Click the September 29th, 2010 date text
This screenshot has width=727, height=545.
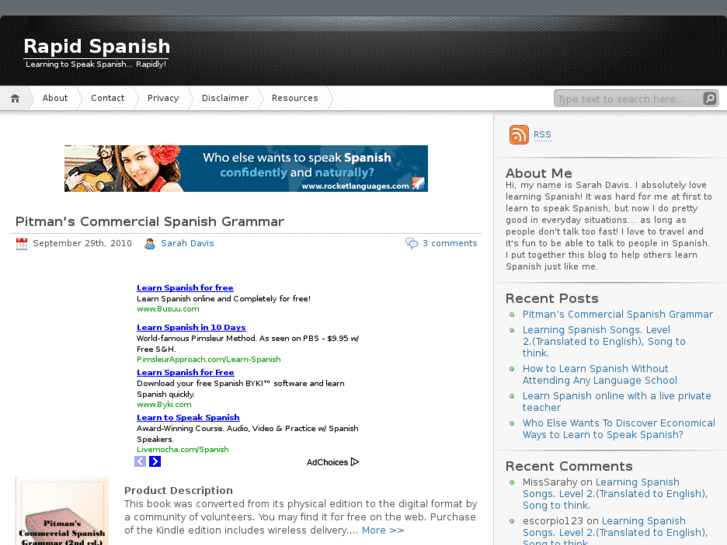pyautogui.click(x=82, y=243)
